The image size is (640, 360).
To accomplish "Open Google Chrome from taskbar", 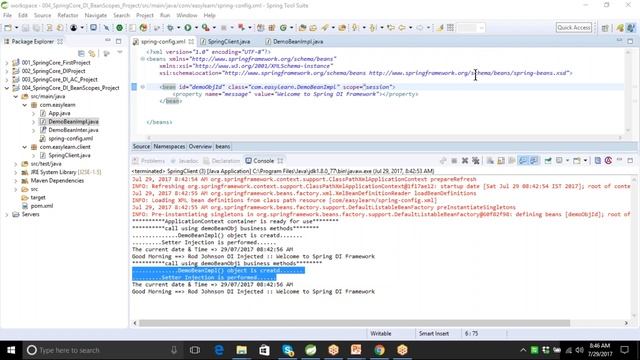I will [379, 350].
